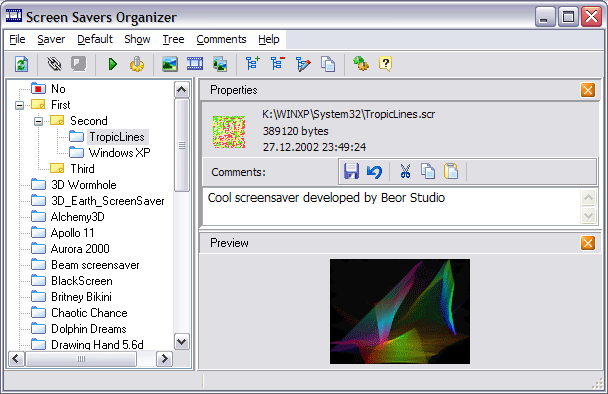Click the red square No screensaver icon
Viewport: 608px width, 394px height.
click(x=38, y=89)
